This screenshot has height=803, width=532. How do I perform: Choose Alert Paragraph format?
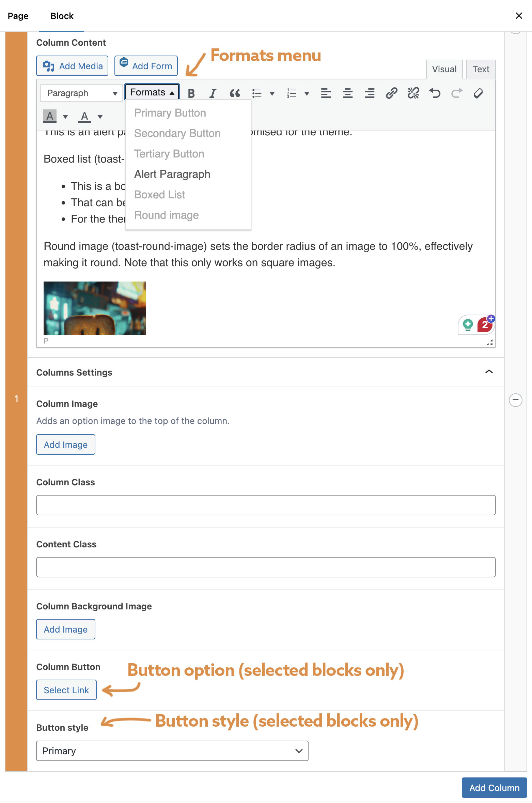click(188, 174)
